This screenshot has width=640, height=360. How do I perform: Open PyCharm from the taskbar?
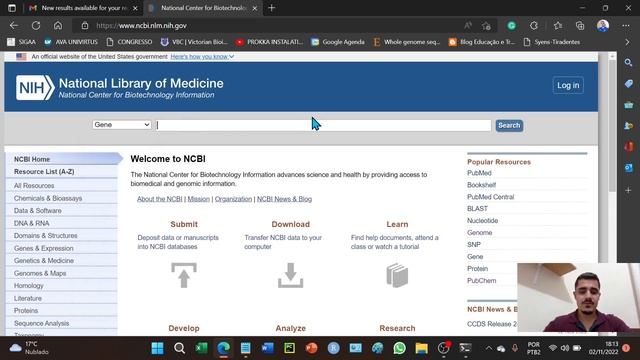point(289,348)
